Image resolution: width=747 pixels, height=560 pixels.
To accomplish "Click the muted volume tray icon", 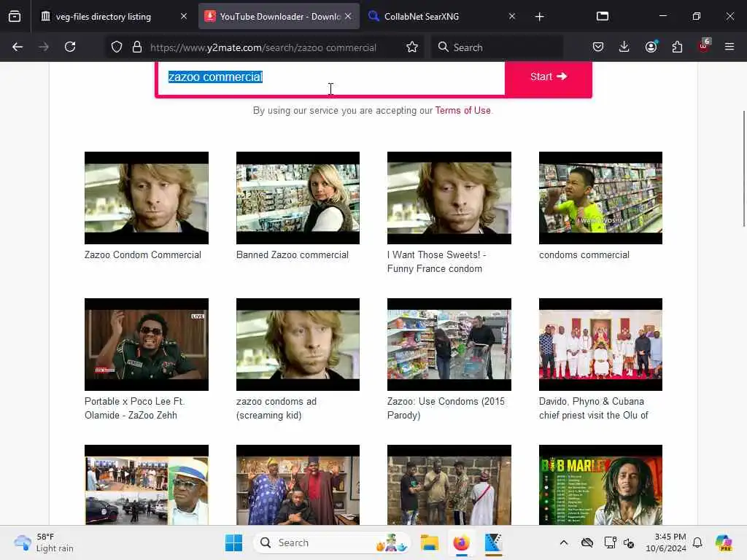I will (x=629, y=542).
